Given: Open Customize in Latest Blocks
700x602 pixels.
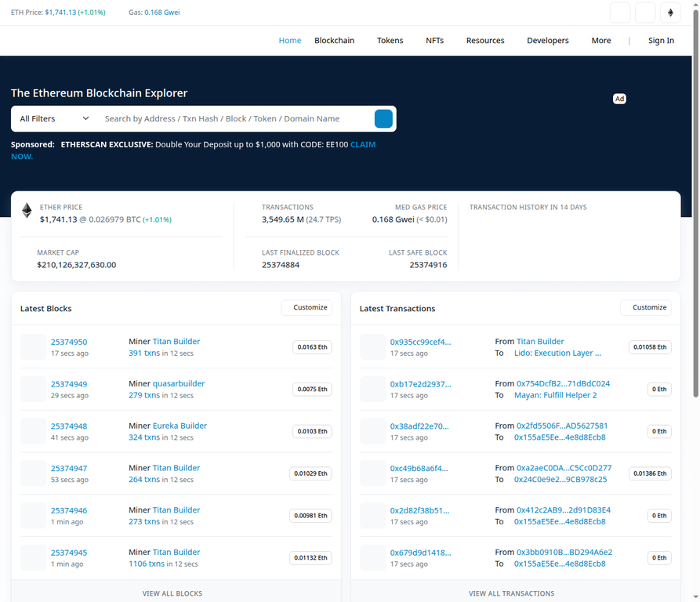Looking at the screenshot, I should 306,307.
